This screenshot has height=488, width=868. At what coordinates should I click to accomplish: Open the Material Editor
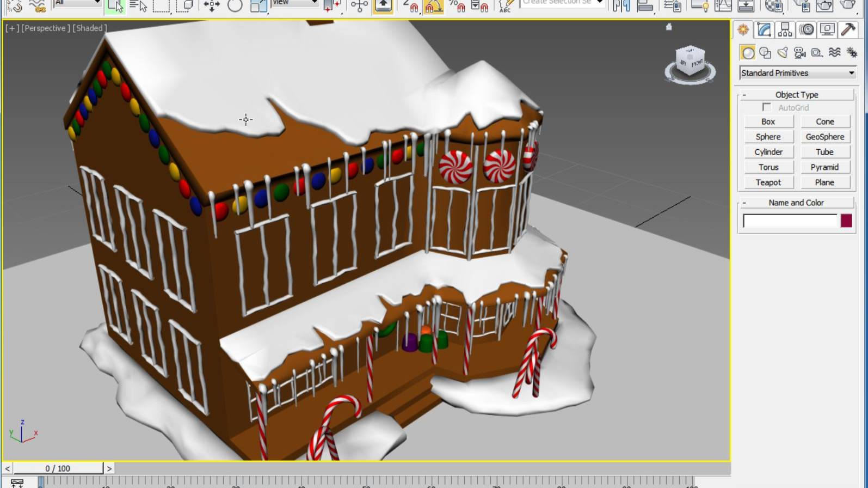(x=773, y=5)
